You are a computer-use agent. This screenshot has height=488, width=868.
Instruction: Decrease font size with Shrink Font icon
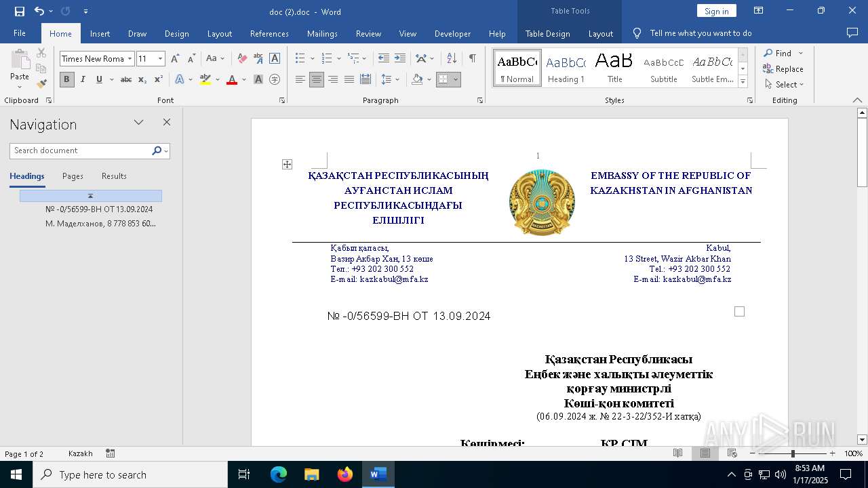[x=191, y=59]
